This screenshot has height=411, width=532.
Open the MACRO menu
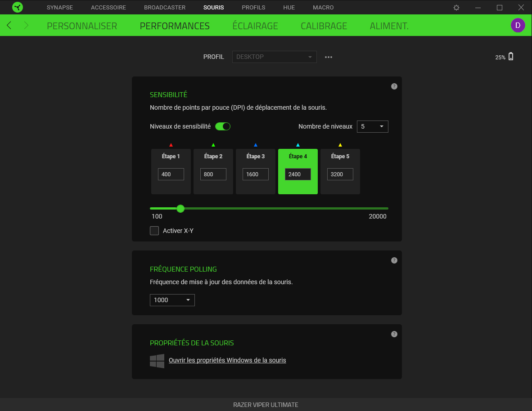pos(323,8)
